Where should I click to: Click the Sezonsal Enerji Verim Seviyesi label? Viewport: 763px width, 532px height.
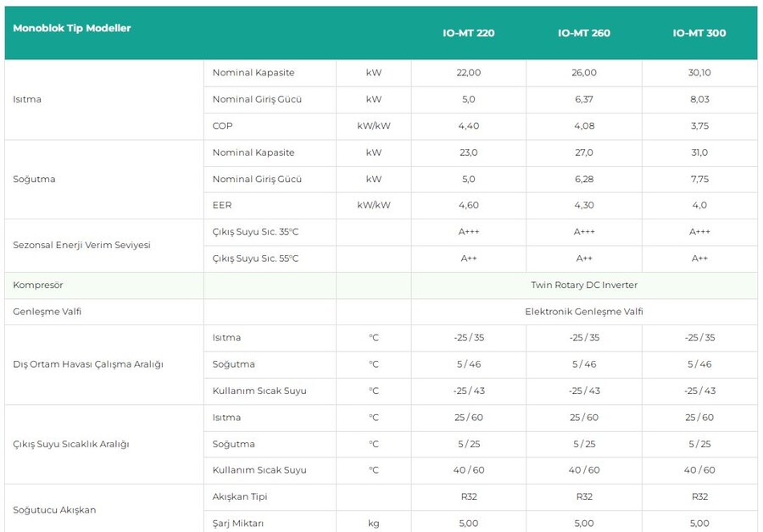pos(81,245)
